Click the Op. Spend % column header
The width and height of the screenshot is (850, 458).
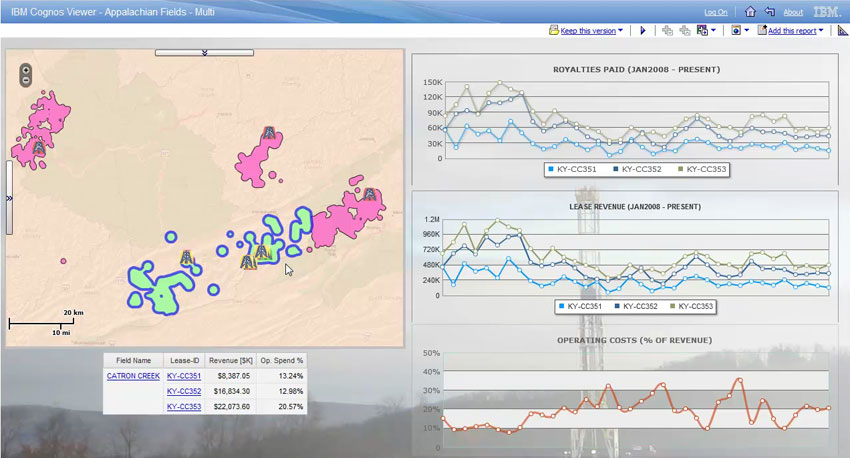click(x=281, y=360)
